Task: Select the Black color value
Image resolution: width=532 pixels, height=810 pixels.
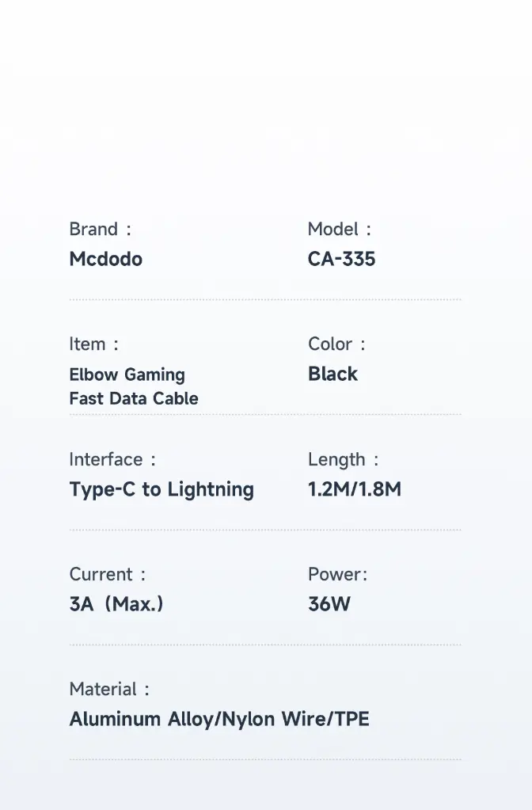Action: (332, 374)
